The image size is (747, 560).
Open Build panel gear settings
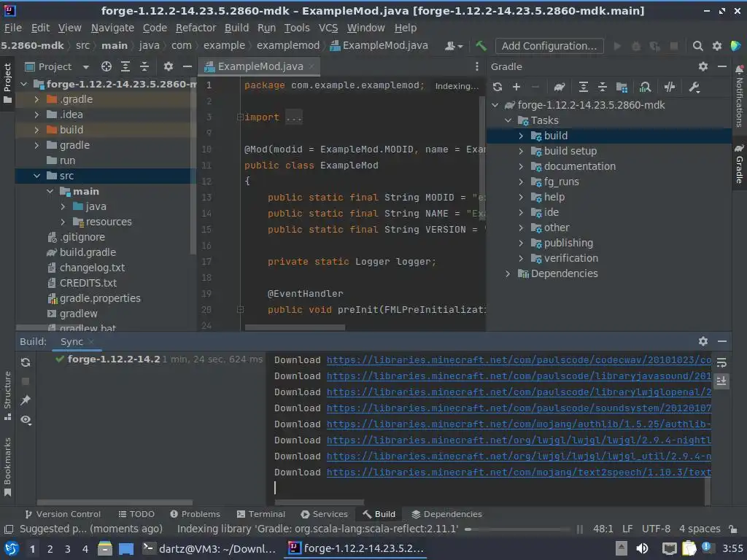coord(703,341)
